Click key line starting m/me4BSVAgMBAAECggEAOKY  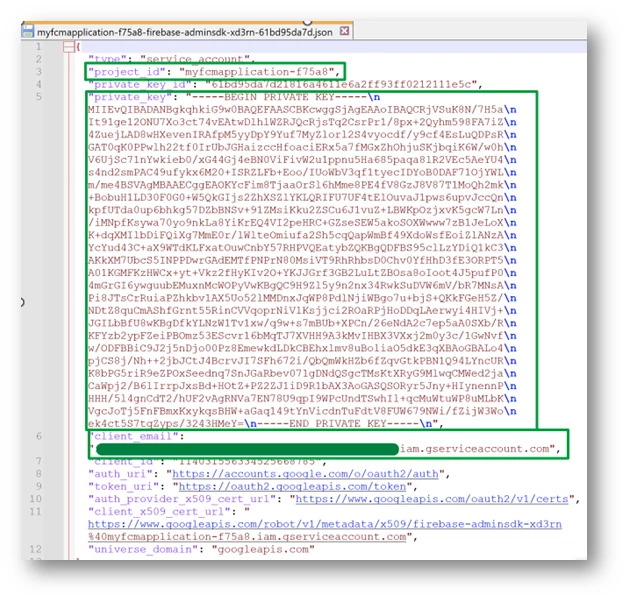click(302, 185)
